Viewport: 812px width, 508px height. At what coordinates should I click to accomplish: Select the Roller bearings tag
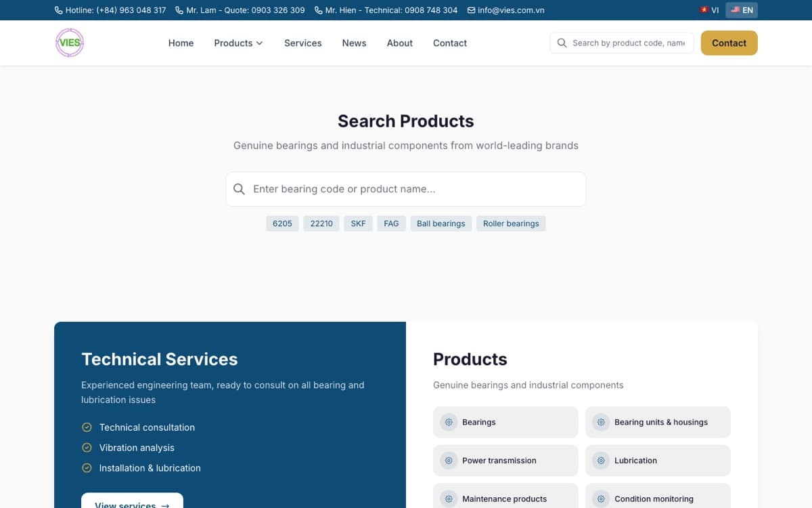[x=511, y=224]
